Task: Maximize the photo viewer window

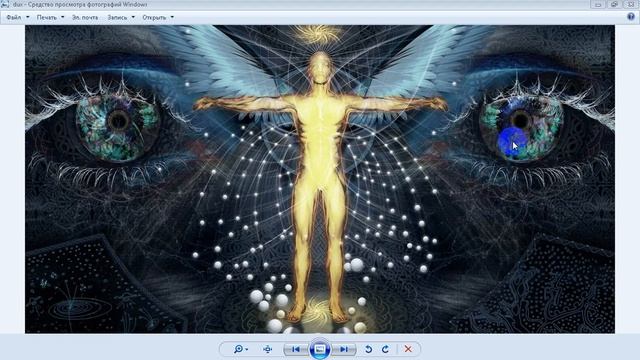Action: [x=614, y=4]
